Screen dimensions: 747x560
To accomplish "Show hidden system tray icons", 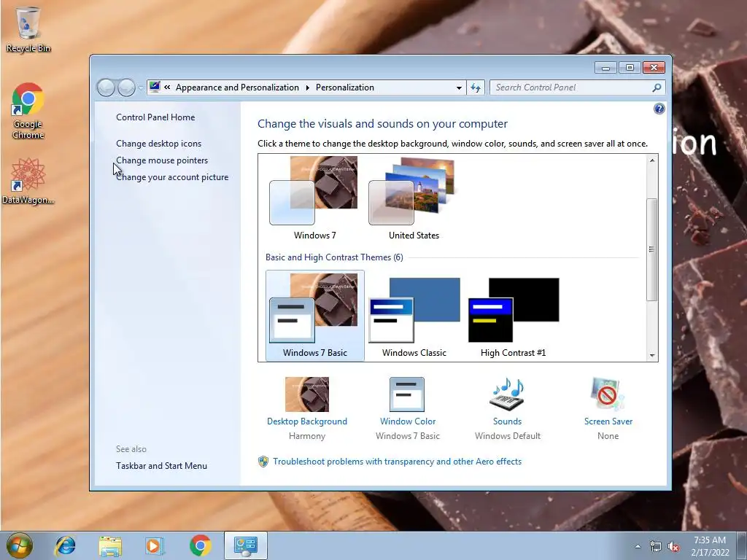I will tap(638, 546).
